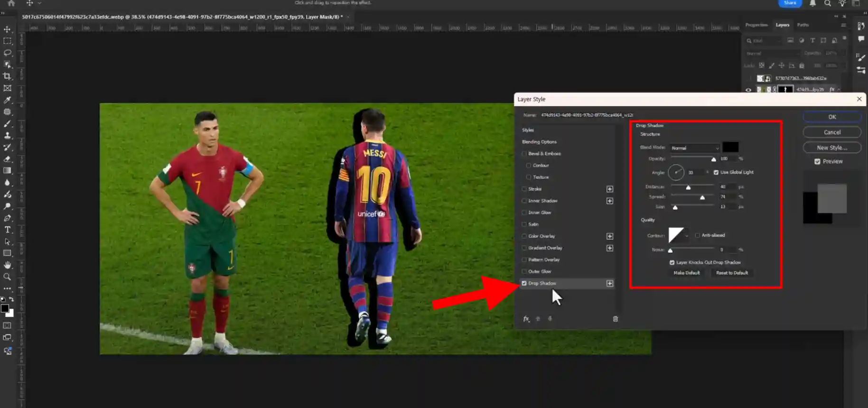Toggle Layer Knocks Out Drop Shadow
This screenshot has width=868, height=408.
point(672,262)
